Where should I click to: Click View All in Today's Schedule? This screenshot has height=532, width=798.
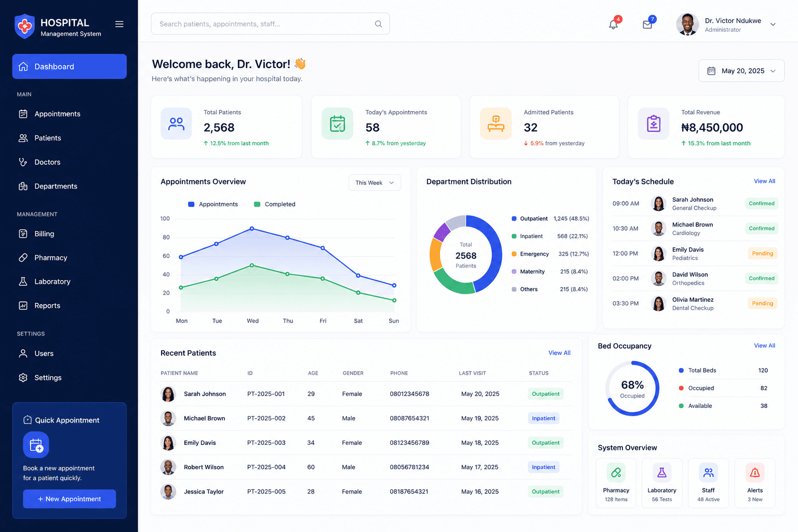click(x=764, y=181)
